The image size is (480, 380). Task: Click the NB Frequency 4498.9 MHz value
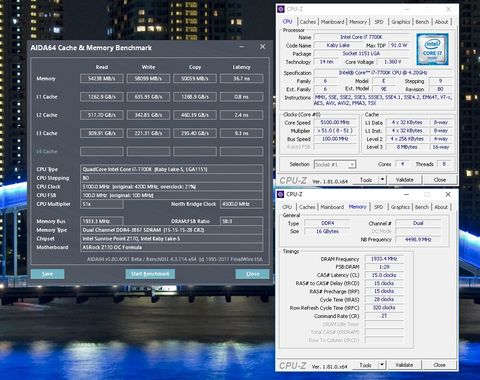(418, 239)
